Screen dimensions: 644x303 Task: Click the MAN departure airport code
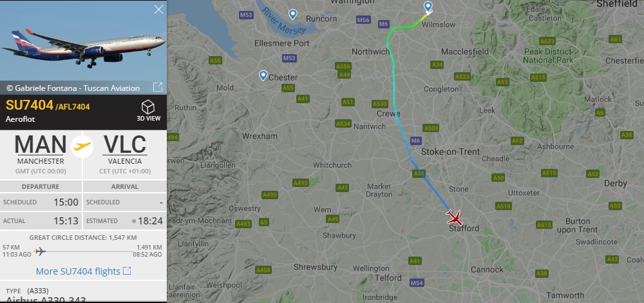click(40, 144)
